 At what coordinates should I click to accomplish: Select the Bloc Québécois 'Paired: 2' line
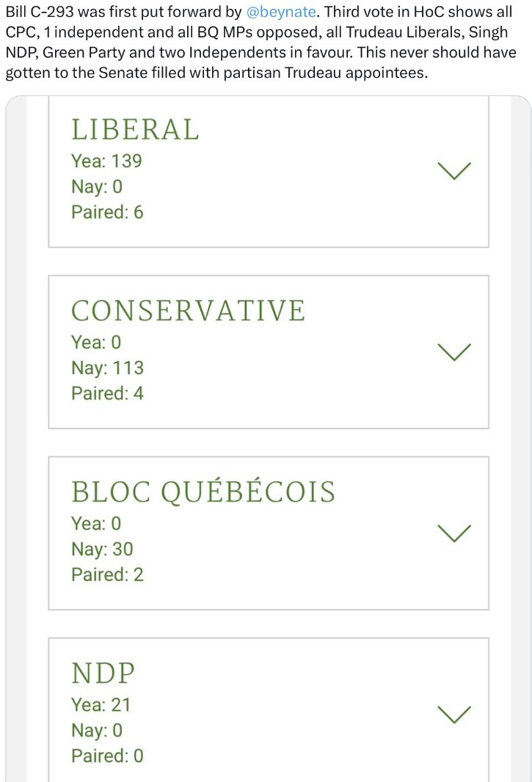107,574
